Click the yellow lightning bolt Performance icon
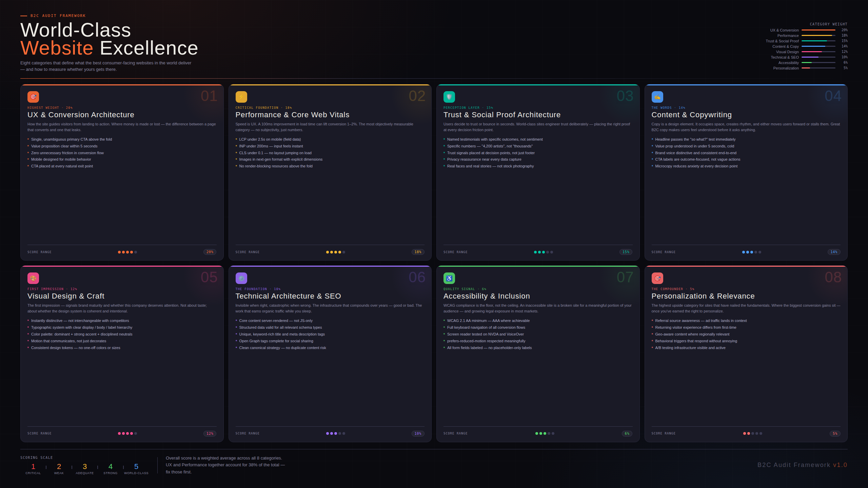The height and width of the screenshot is (488, 868). point(241,97)
